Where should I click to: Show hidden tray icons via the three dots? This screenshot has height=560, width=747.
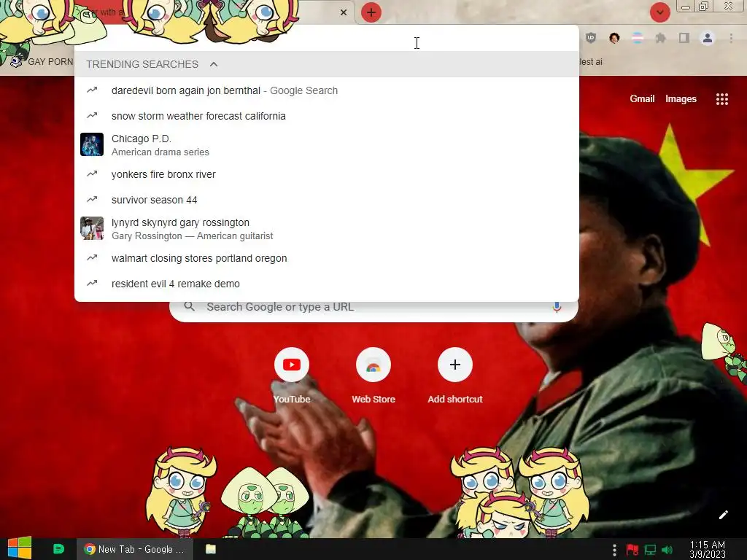(x=614, y=550)
